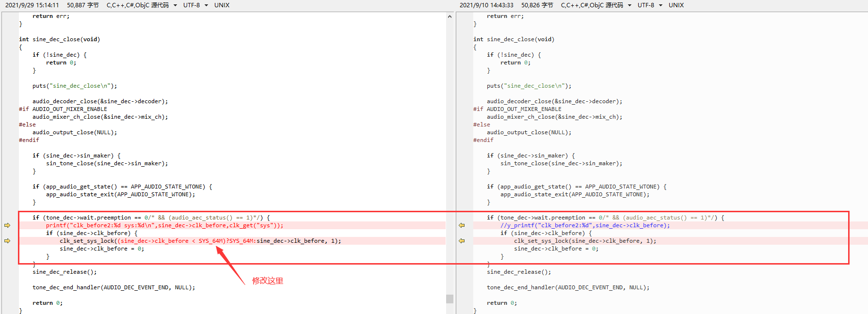The width and height of the screenshot is (868, 314).
Task: Click the left pane 50,887 byte size label
Action: click(83, 5)
